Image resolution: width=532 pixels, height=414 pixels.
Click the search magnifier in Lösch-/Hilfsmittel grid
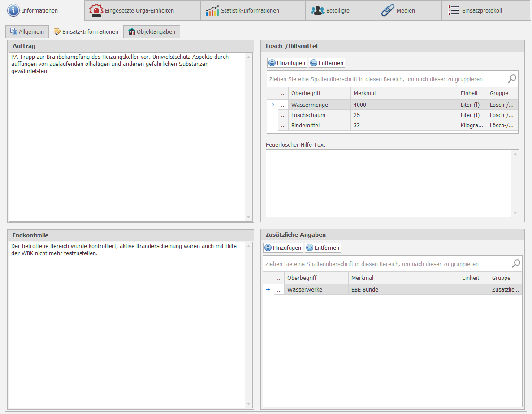pos(512,79)
